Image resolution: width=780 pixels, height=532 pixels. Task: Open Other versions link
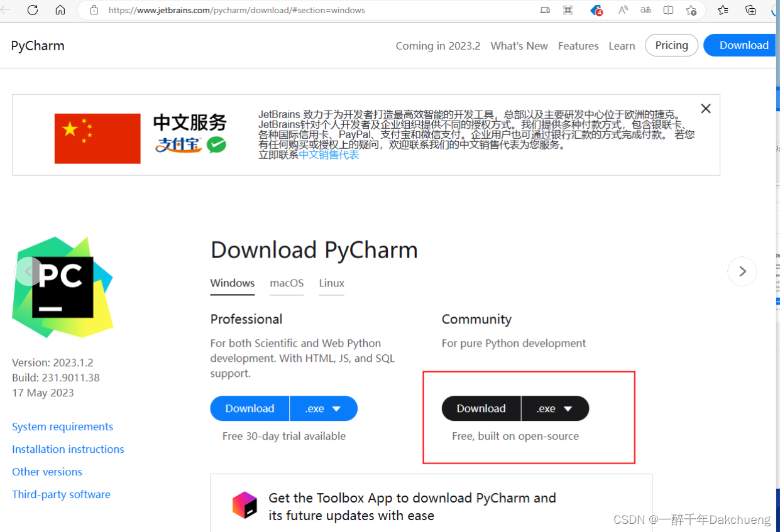(47, 472)
